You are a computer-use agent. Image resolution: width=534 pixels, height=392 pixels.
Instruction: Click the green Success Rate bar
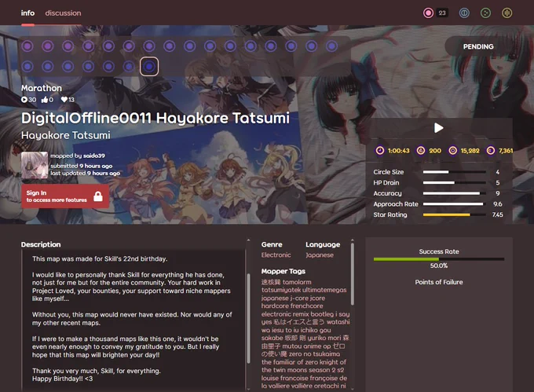pos(439,259)
